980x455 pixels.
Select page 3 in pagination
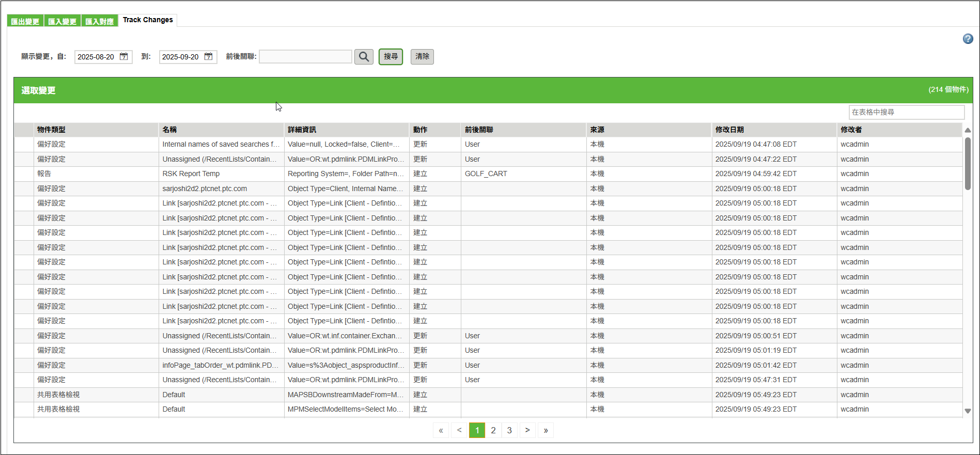pos(509,430)
